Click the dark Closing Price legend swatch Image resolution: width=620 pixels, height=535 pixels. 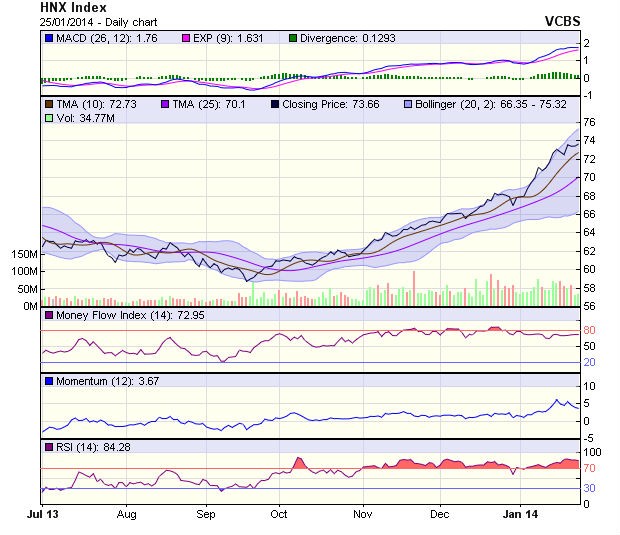point(273,103)
